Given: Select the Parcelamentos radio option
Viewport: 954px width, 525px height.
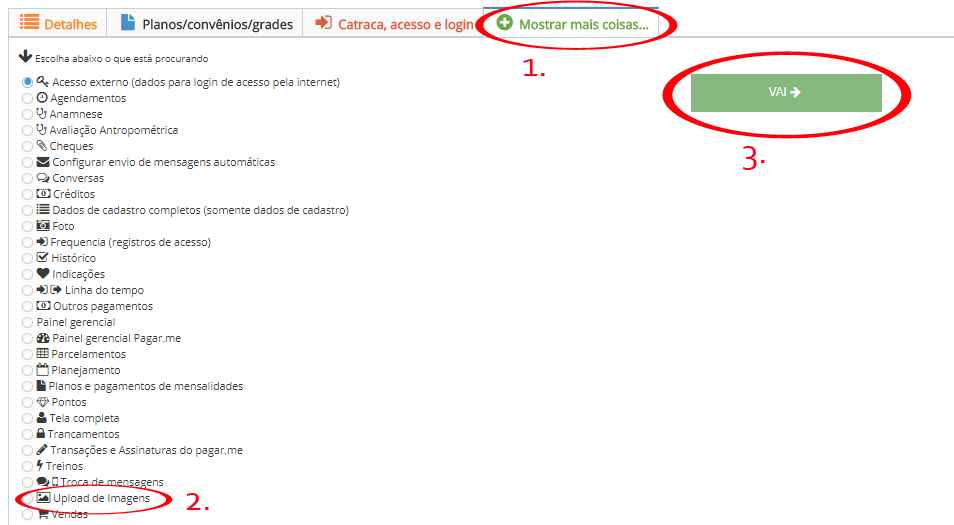Looking at the screenshot, I should (x=27, y=355).
